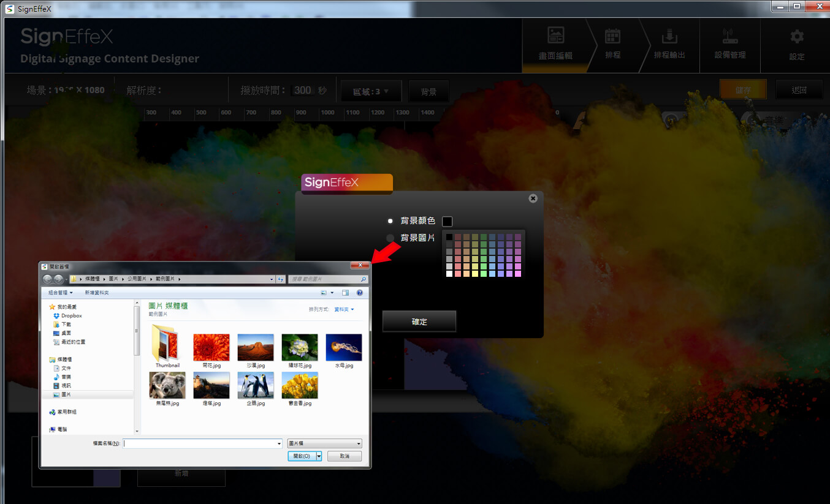
Task: Click Dropbox in favorites sidebar
Action: pos(71,315)
